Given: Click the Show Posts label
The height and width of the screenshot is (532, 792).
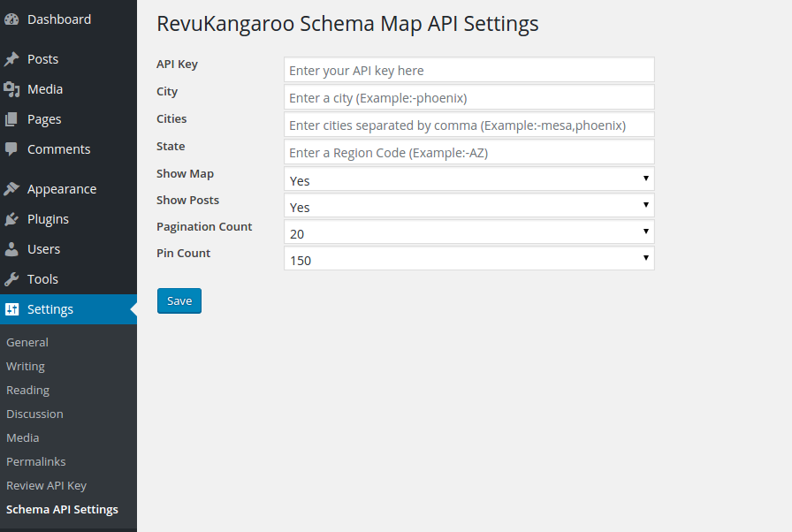Looking at the screenshot, I should click(188, 200).
